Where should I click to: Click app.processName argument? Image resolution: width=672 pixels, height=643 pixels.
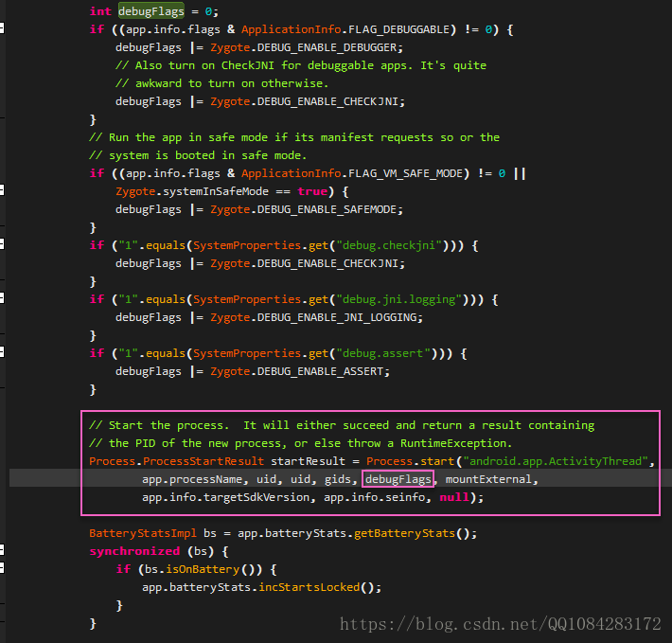click(192, 480)
